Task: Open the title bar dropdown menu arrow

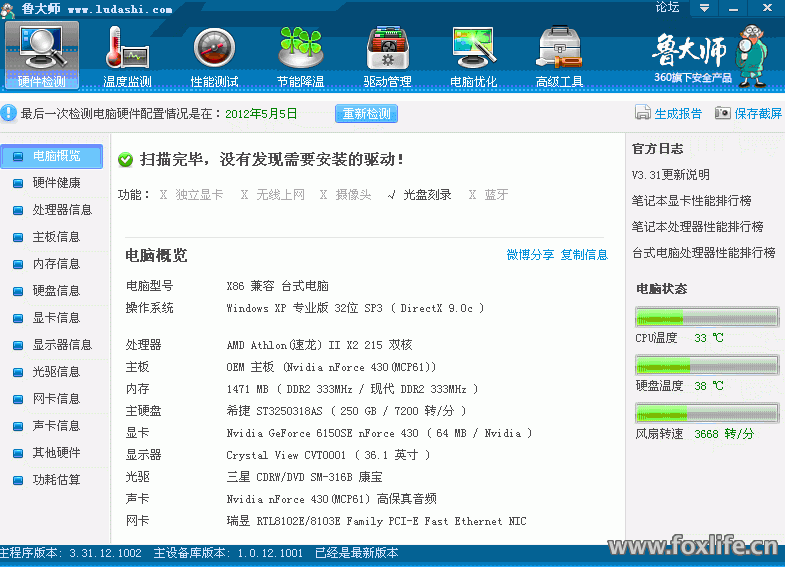Action: coord(705,8)
